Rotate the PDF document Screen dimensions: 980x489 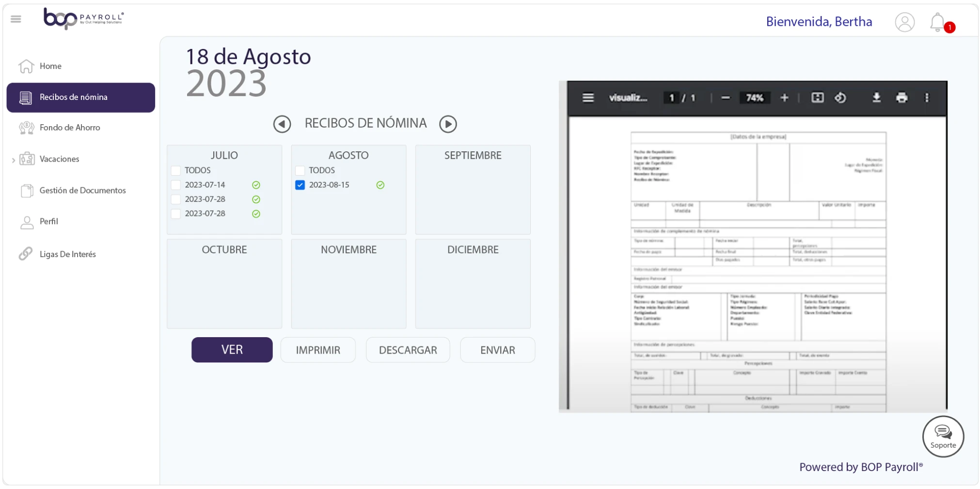(x=840, y=98)
